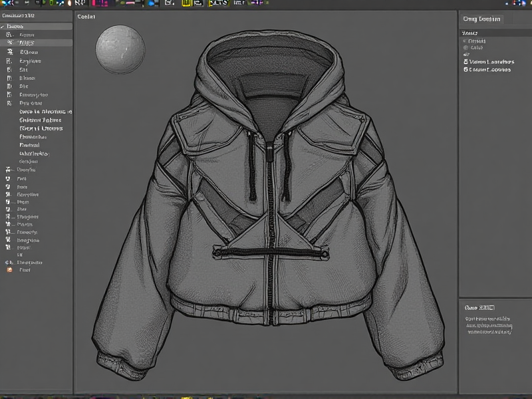532x399 pixels.
Task: Expand the highlighted third row in left panel
Action: pyautogui.click(x=9, y=43)
